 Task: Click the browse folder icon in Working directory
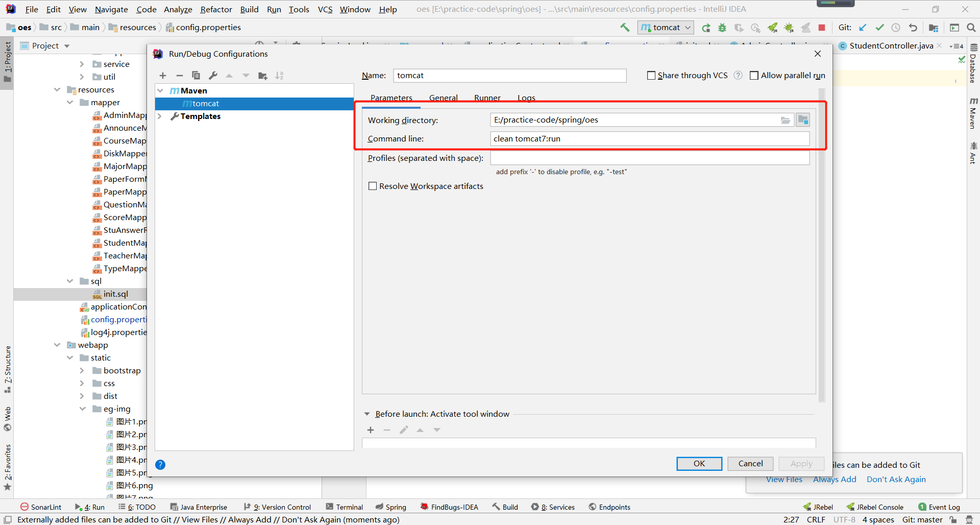click(785, 120)
